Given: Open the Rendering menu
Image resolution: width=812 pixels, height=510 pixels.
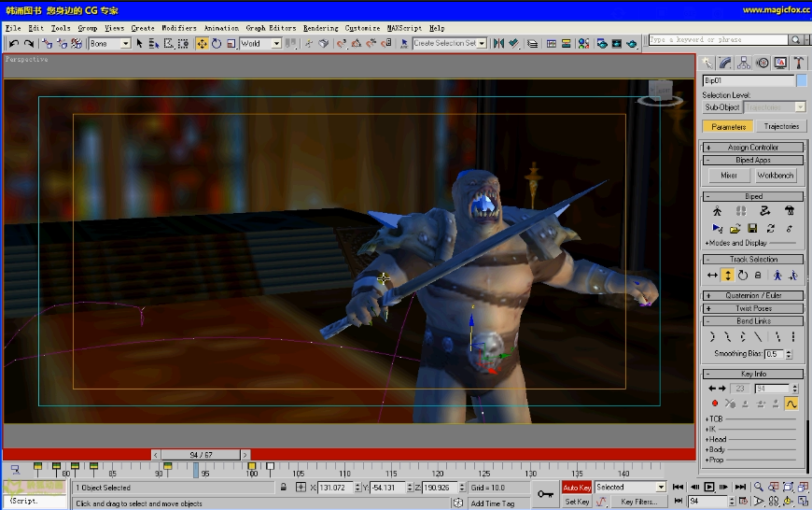Looking at the screenshot, I should (x=320, y=28).
